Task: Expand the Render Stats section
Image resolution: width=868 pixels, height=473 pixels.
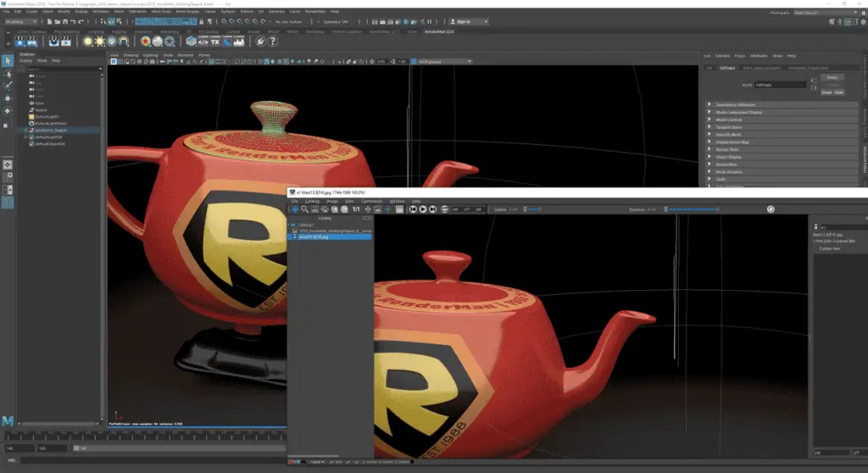Action: (x=783, y=149)
